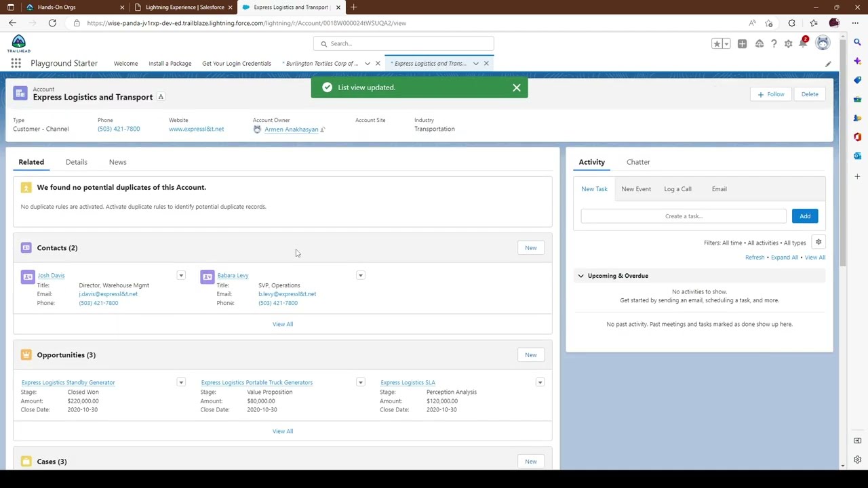The image size is (868, 488).
Task: Open the Babara Levy row actions dropdown
Action: pos(361,276)
